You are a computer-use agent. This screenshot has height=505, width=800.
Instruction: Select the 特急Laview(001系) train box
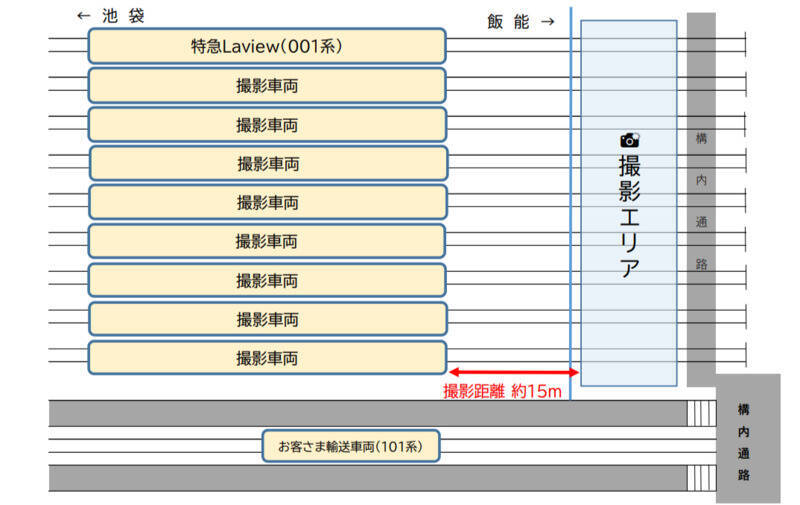[267, 46]
